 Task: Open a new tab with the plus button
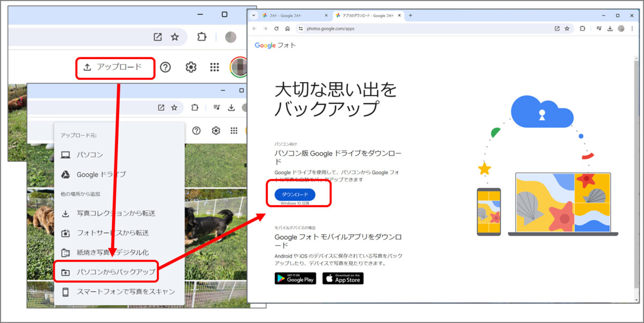(411, 16)
